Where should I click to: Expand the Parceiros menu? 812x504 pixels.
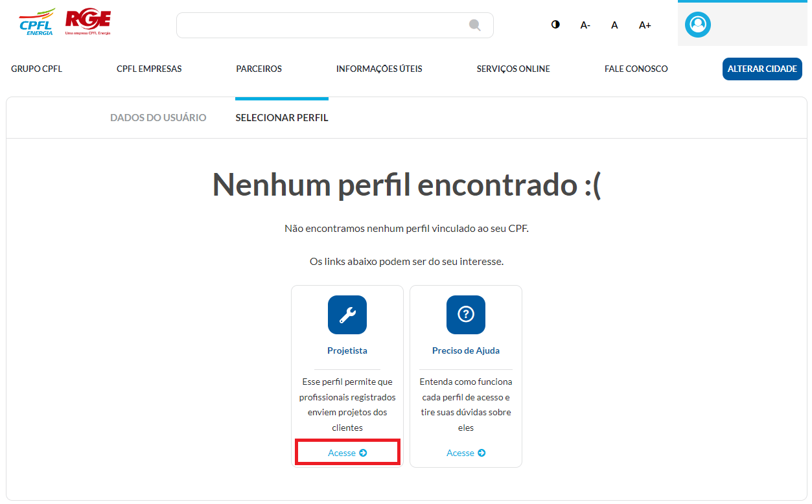coord(259,69)
